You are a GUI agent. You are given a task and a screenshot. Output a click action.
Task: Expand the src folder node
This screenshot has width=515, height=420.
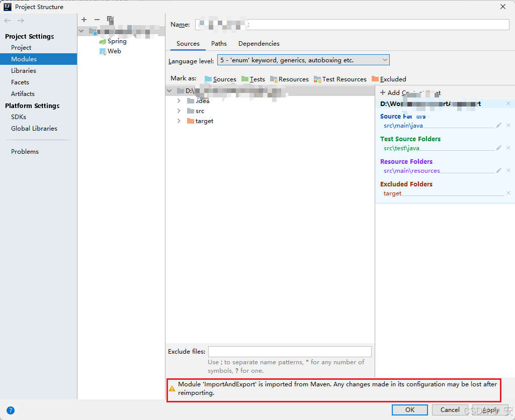(178, 111)
